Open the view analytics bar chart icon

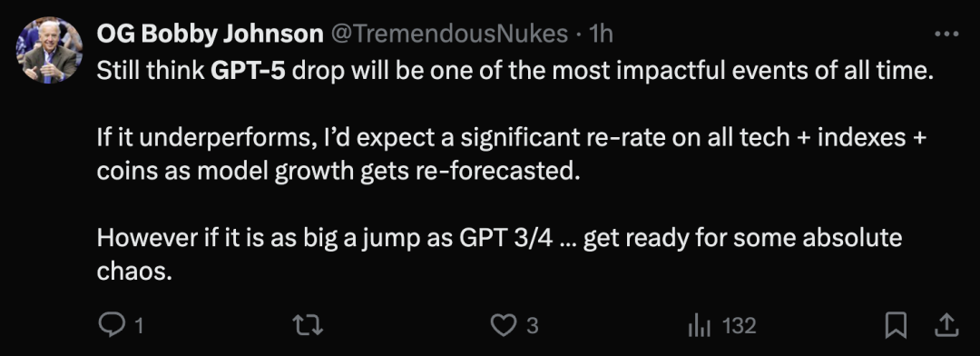tap(700, 325)
